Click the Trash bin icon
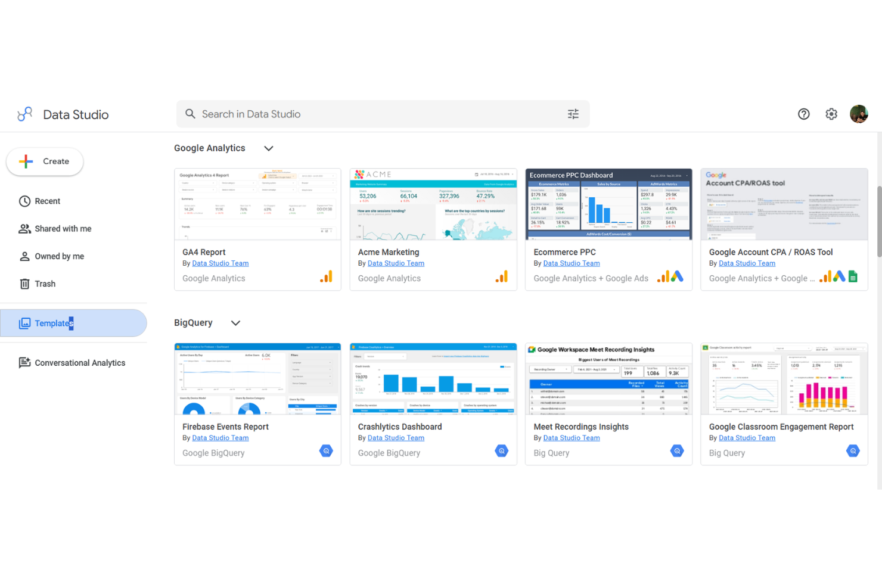 tap(24, 284)
